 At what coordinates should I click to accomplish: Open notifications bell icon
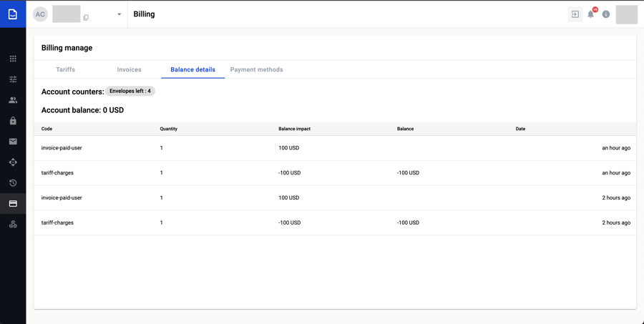click(590, 14)
